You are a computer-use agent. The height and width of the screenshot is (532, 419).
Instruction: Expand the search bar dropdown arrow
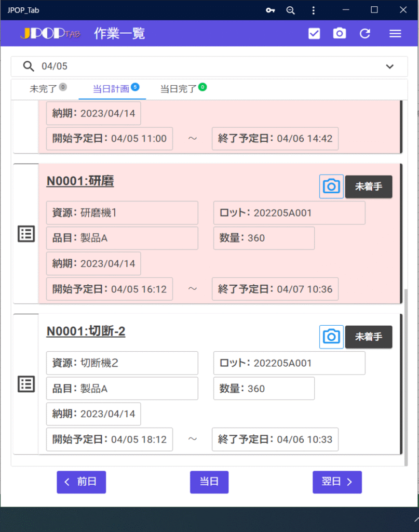tap(390, 66)
